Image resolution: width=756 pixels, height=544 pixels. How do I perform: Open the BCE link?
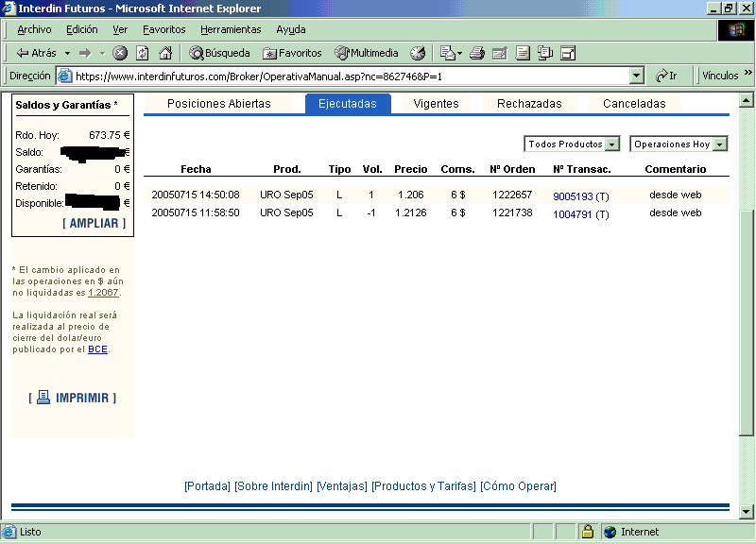tap(97, 349)
